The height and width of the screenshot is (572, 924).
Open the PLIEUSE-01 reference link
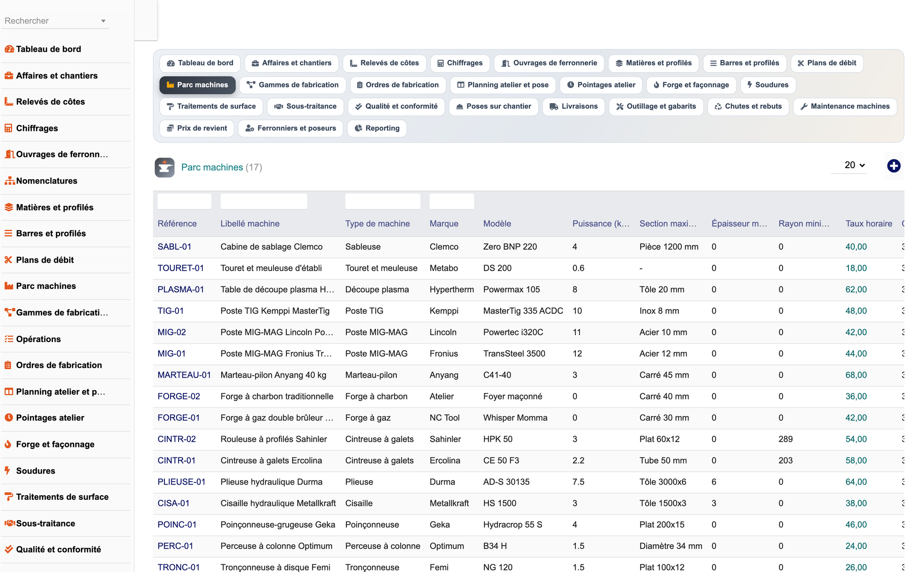pyautogui.click(x=181, y=482)
